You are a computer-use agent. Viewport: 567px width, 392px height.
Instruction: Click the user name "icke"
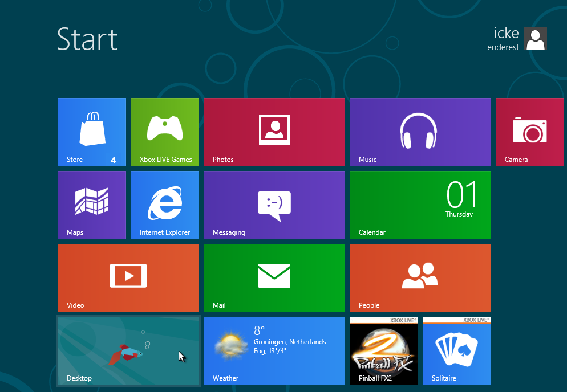pyautogui.click(x=506, y=33)
